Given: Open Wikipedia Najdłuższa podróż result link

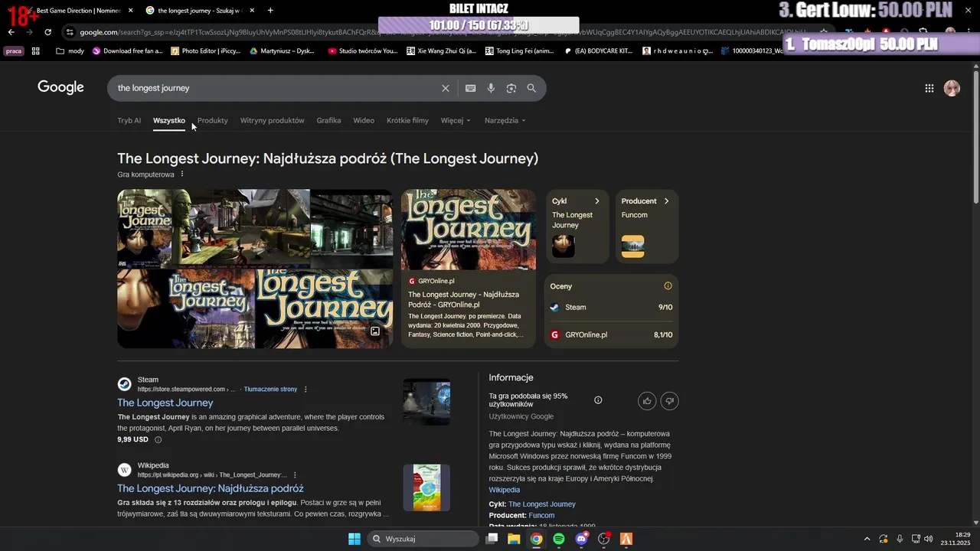Looking at the screenshot, I should pos(211,488).
